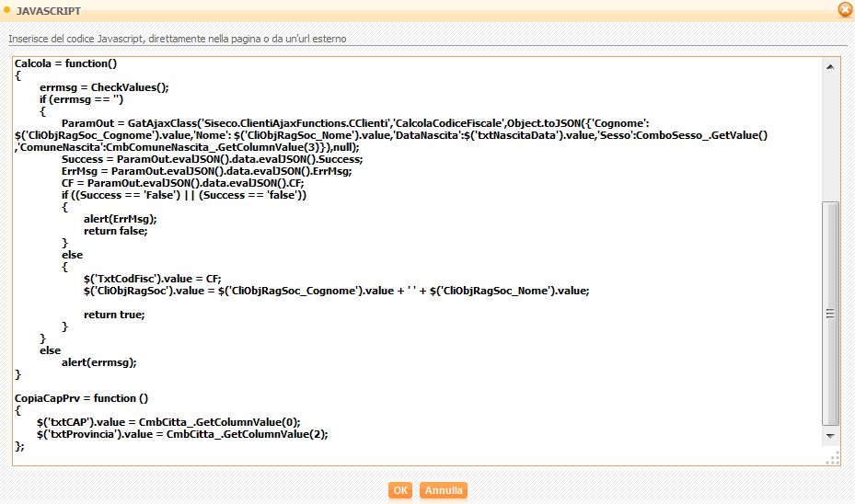This screenshot has height=504, width=855.
Task: Click the "errmsg = CheckValues();" code line
Action: (x=104, y=87)
